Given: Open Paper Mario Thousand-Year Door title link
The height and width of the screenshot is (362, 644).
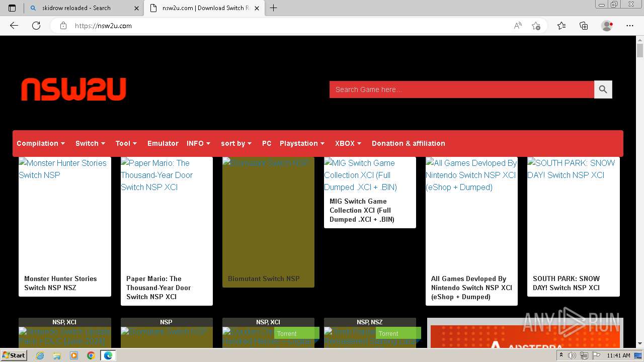Looking at the screenshot, I should click(158, 288).
